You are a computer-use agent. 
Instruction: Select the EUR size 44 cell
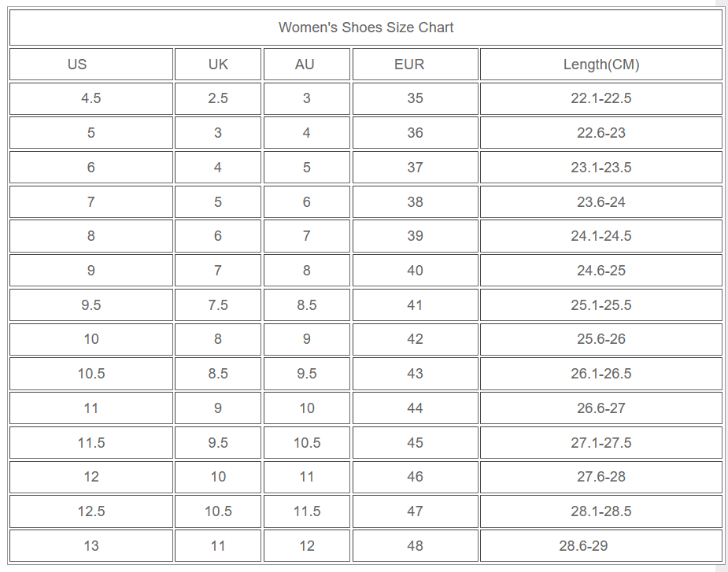[415, 408]
